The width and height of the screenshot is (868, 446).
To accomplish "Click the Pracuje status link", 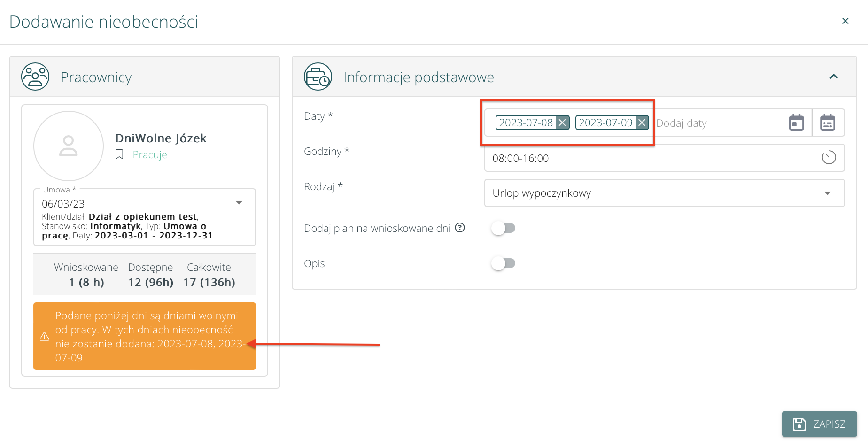I will pos(150,154).
